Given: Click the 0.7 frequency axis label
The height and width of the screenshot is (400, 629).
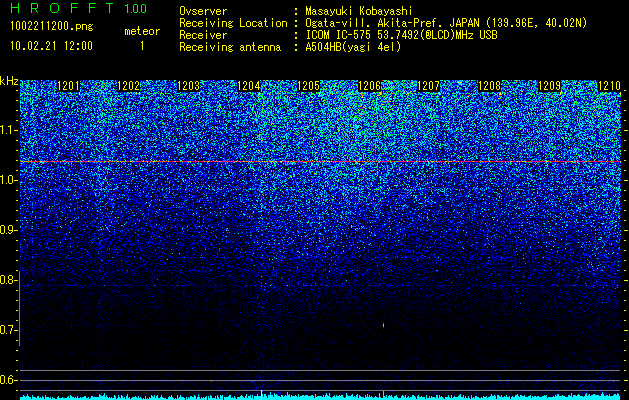Looking at the screenshot, I should pyautogui.click(x=8, y=330).
